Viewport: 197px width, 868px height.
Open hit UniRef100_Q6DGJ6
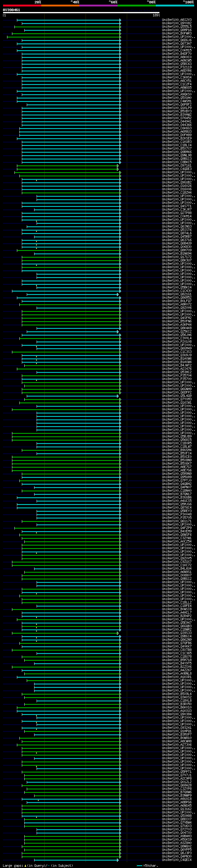tap(177, 40)
